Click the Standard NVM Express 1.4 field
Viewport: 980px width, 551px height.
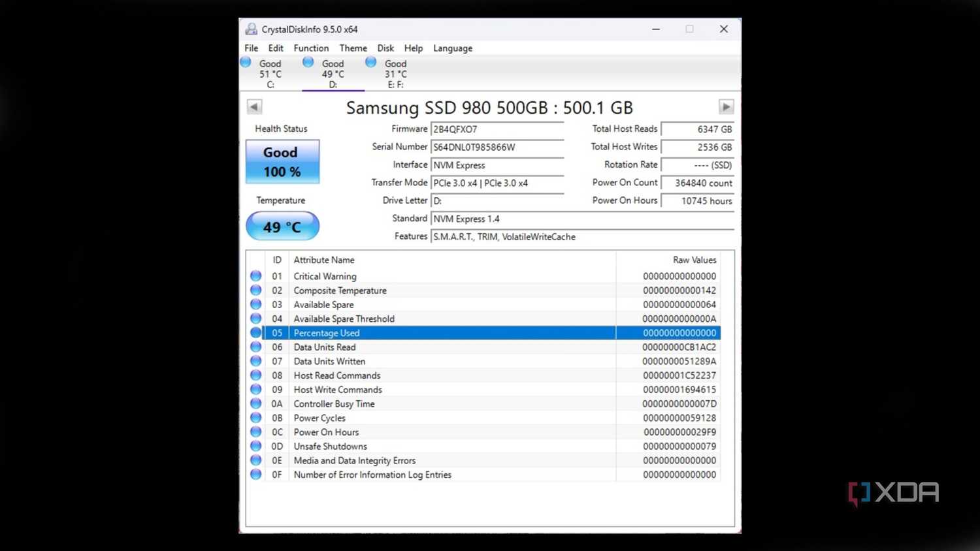(x=582, y=219)
